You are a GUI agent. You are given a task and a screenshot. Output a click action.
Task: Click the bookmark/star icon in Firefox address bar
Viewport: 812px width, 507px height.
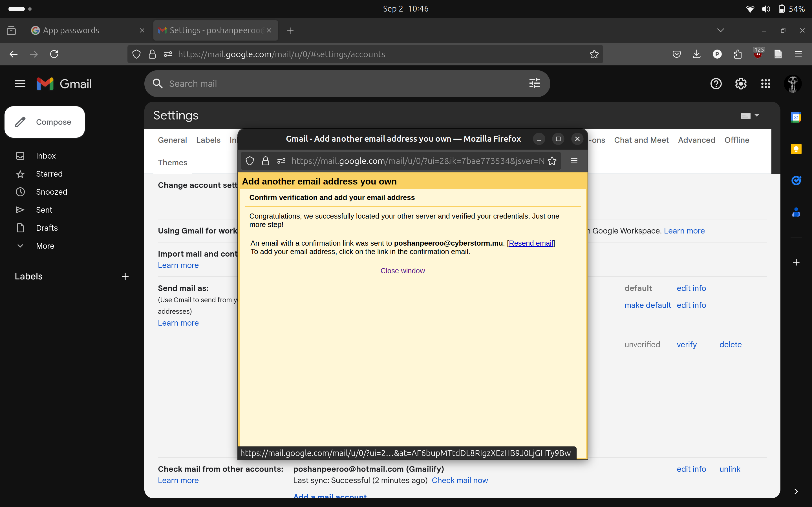click(x=552, y=161)
